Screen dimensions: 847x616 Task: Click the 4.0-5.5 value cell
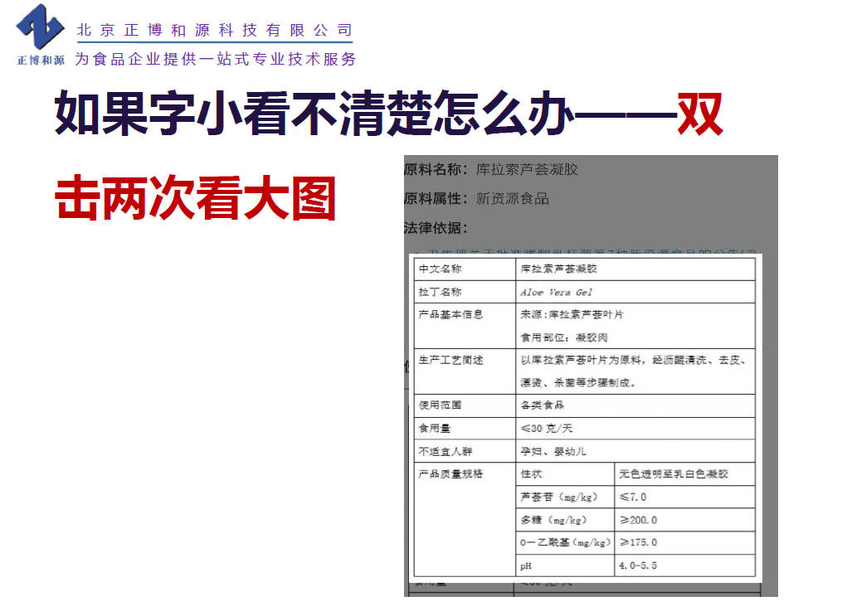point(684,565)
